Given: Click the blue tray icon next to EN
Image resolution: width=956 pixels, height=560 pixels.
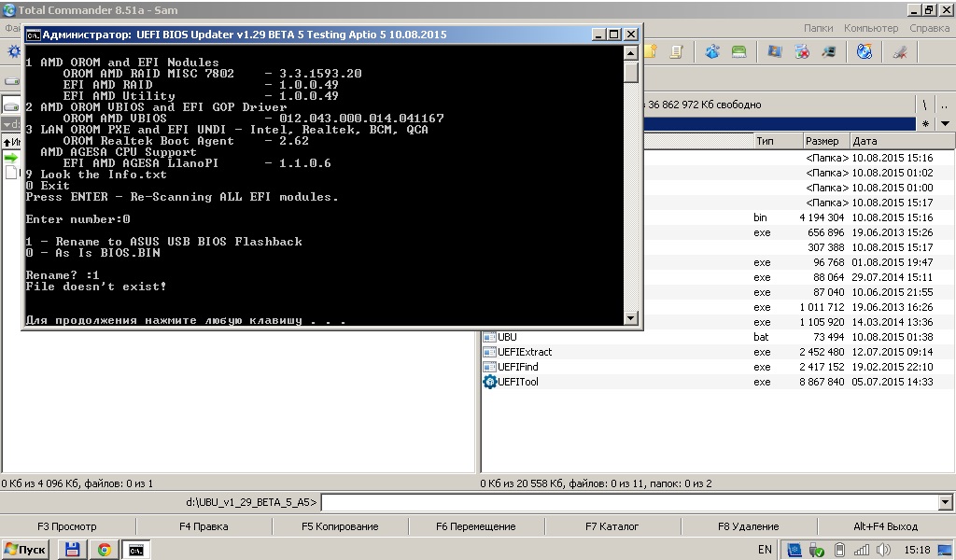Looking at the screenshot, I should click(x=794, y=550).
